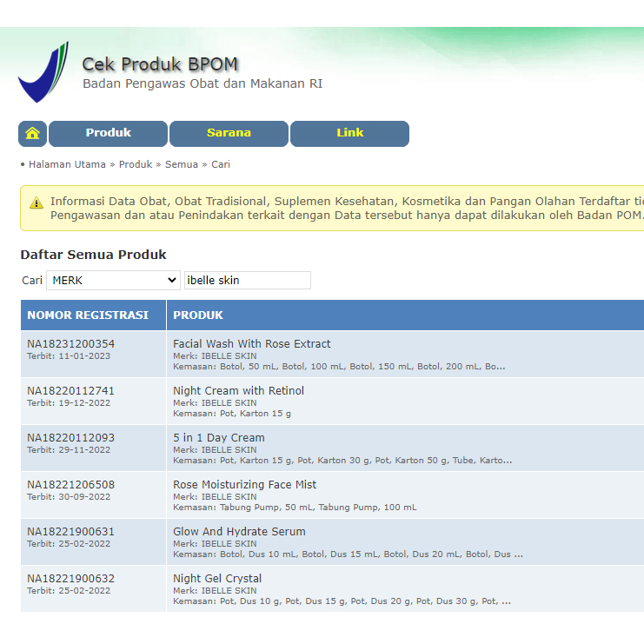Click issue date Terbit: 11-01-2023
Image resolution: width=644 pixels, height=644 pixels.
click(69, 356)
